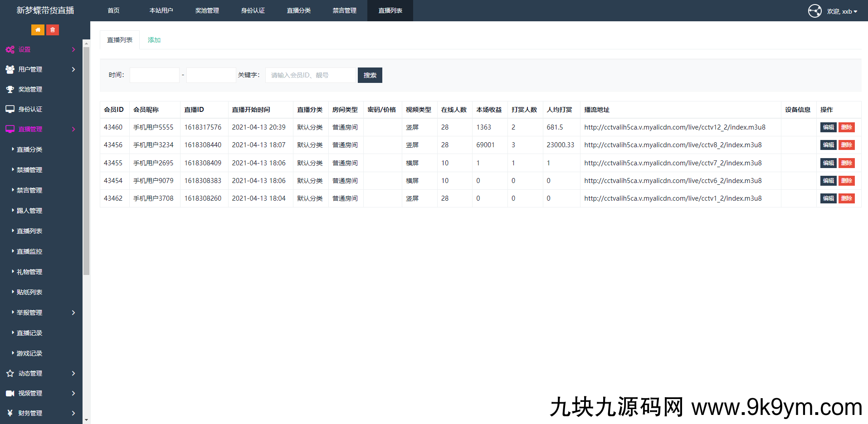Click the star icon beside 动态管理
The height and width of the screenshot is (424, 868).
tap(10, 373)
